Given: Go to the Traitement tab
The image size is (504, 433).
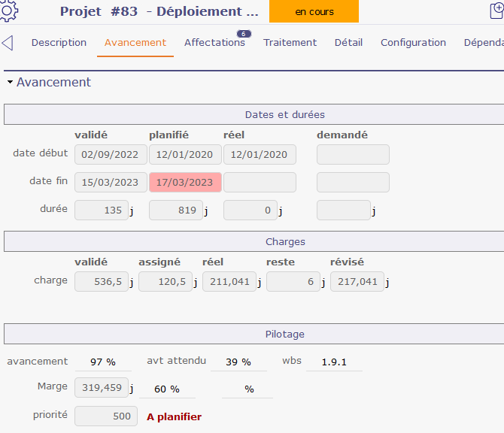Looking at the screenshot, I should click(290, 43).
